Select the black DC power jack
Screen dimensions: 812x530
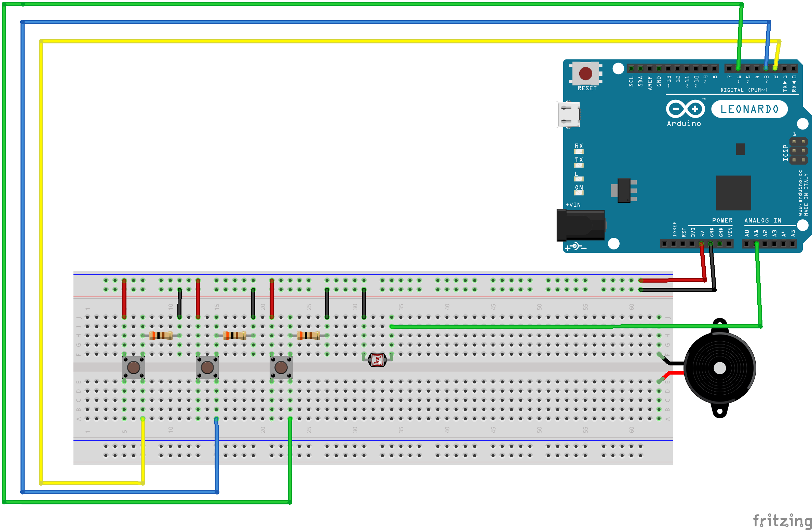pyautogui.click(x=580, y=225)
